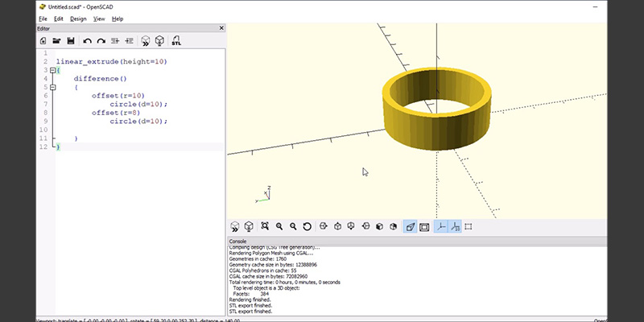Toggle Show Axes
The width and height of the screenshot is (644, 322).
440,226
